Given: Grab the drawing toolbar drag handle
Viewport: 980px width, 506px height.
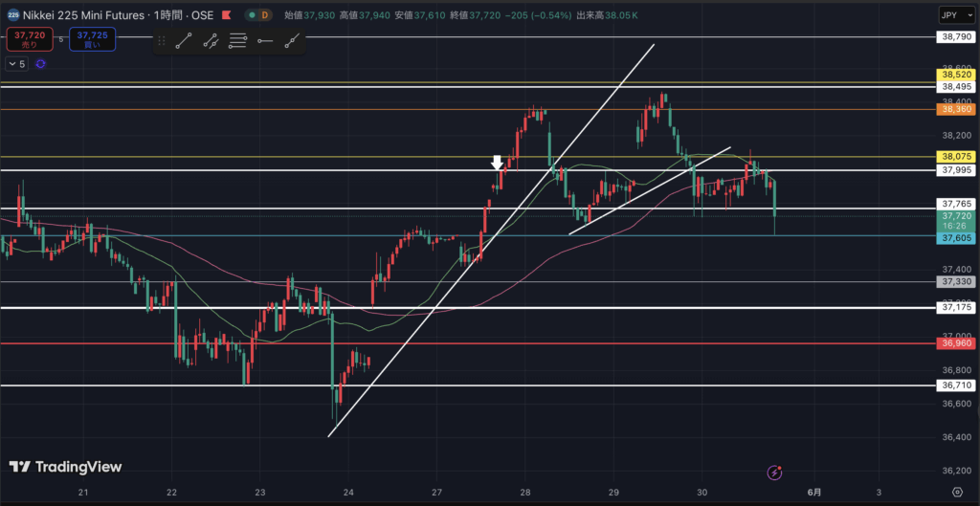Looking at the screenshot, I should 161,41.
